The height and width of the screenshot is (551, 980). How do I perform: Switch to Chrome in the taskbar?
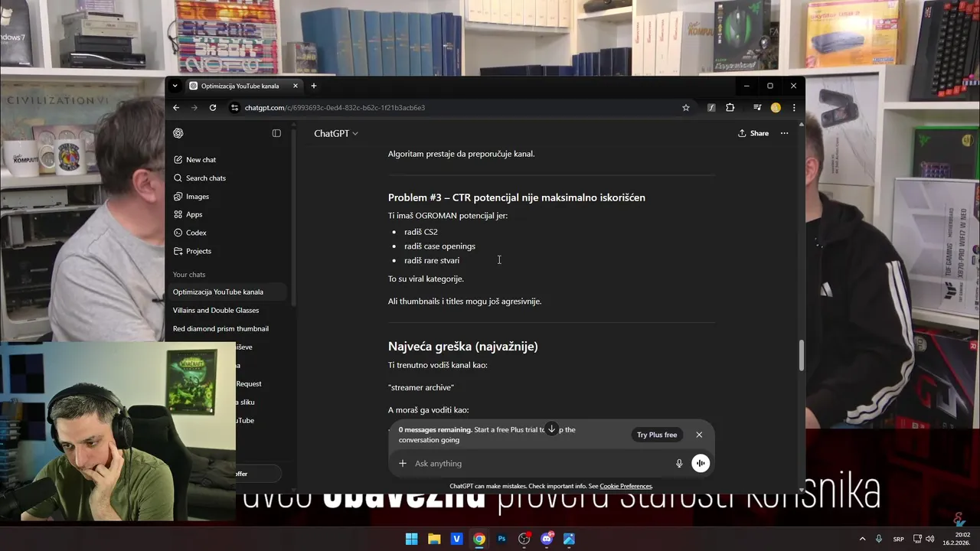(x=479, y=539)
